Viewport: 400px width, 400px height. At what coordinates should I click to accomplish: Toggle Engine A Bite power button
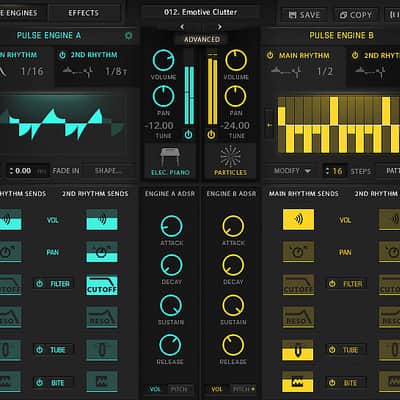pos(40,382)
